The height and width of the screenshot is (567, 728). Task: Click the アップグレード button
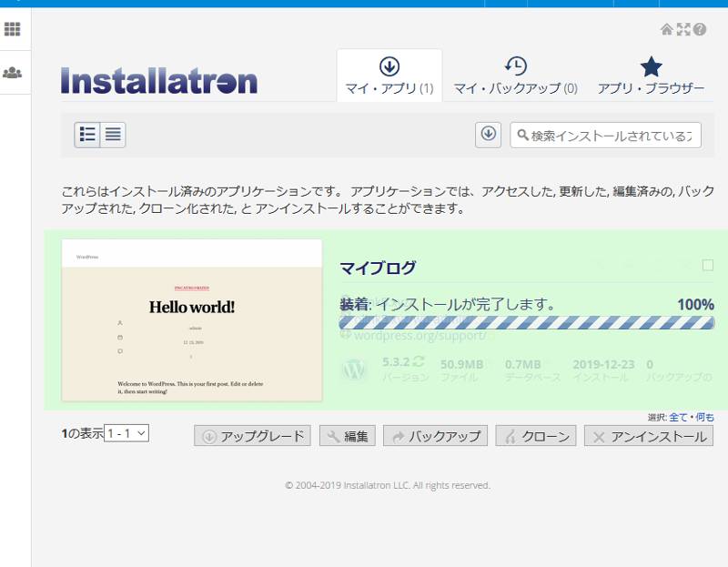pos(252,436)
